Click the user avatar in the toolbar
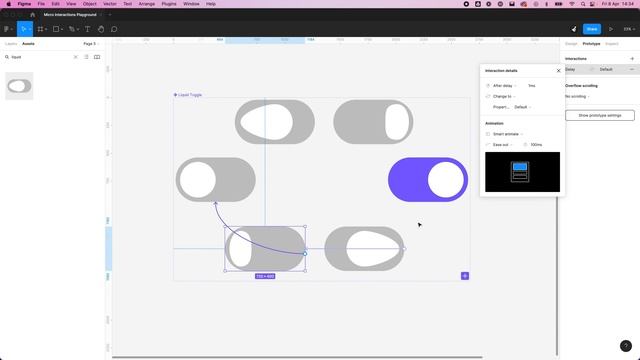 574,29
